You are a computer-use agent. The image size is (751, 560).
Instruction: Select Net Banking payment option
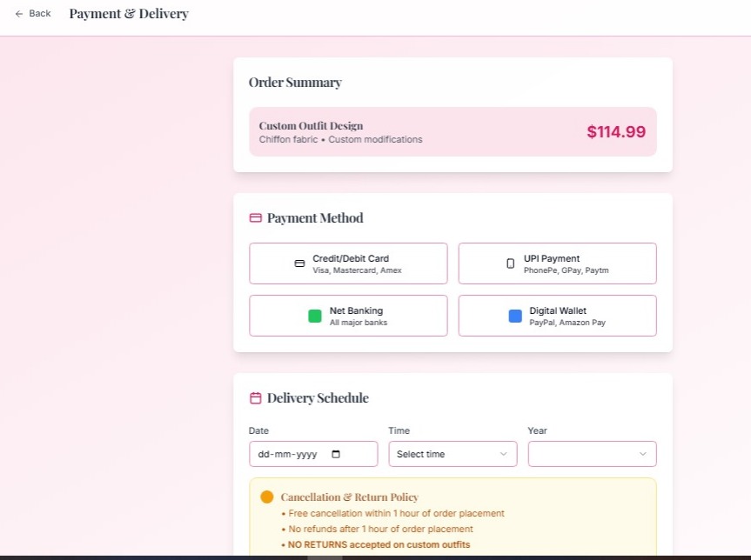click(x=348, y=316)
